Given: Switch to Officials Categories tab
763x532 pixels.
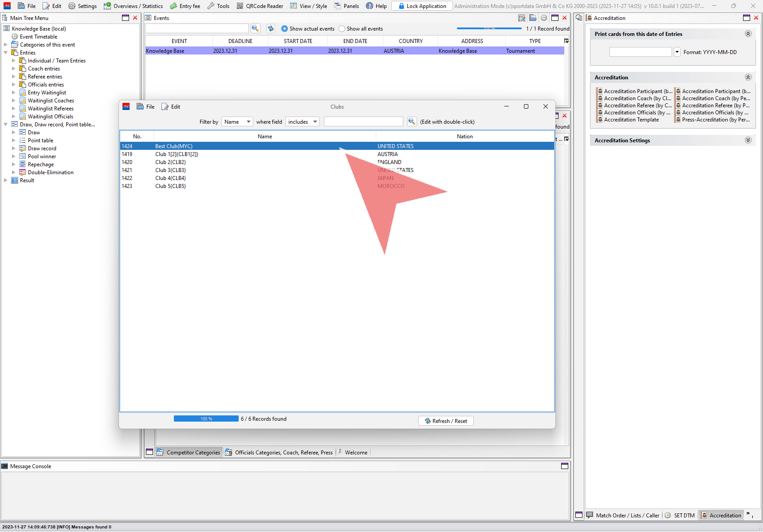Looking at the screenshot, I should click(x=279, y=453).
